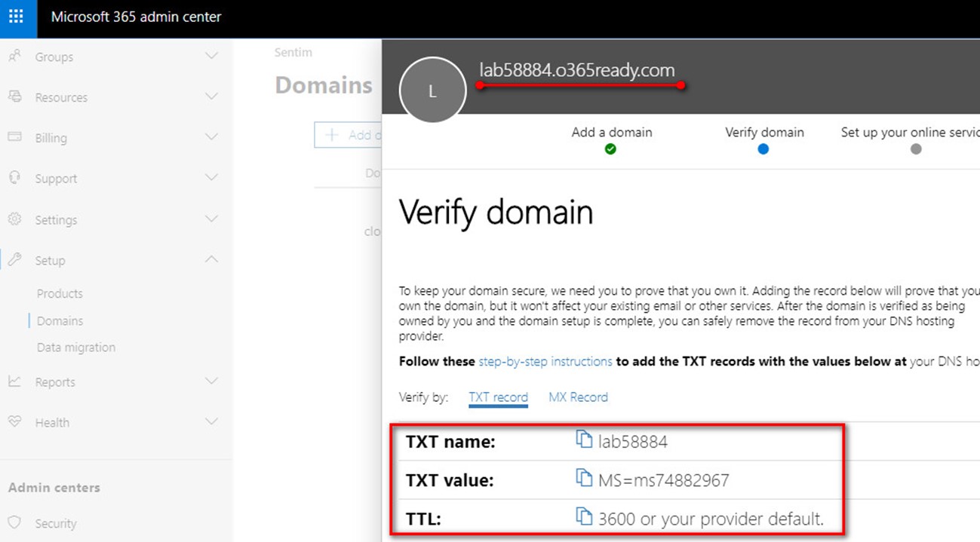Click the Groups icon in sidebar

[x=14, y=57]
